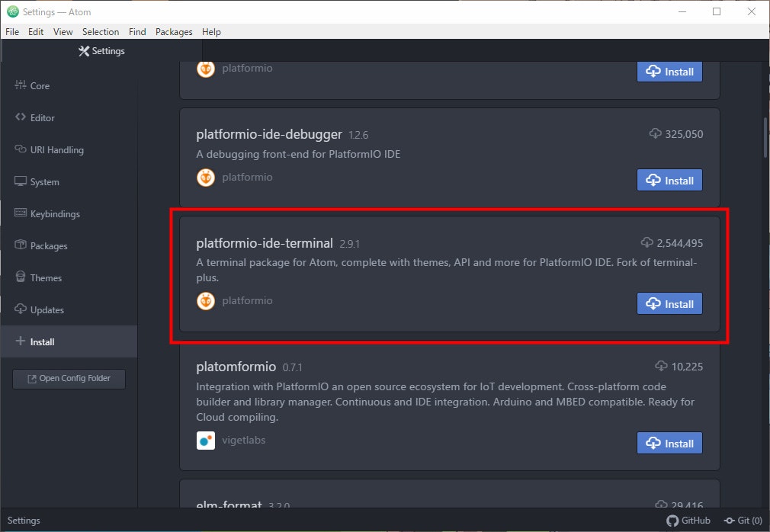Click the Updates cloud download icon

[x=20, y=309]
